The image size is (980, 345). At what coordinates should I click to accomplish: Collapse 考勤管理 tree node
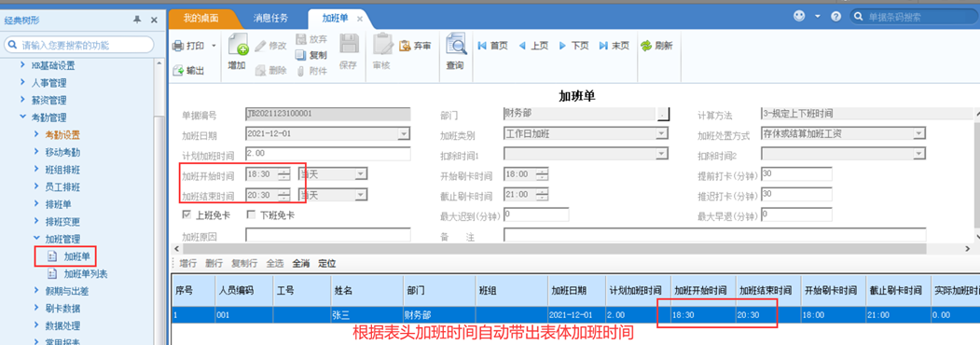coord(23,117)
